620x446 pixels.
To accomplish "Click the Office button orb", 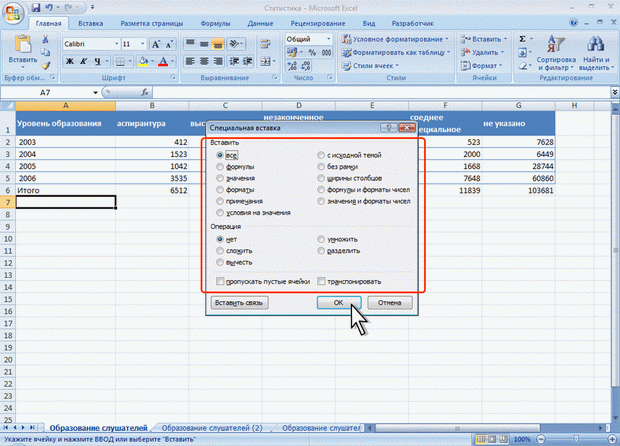I will pos(13,13).
